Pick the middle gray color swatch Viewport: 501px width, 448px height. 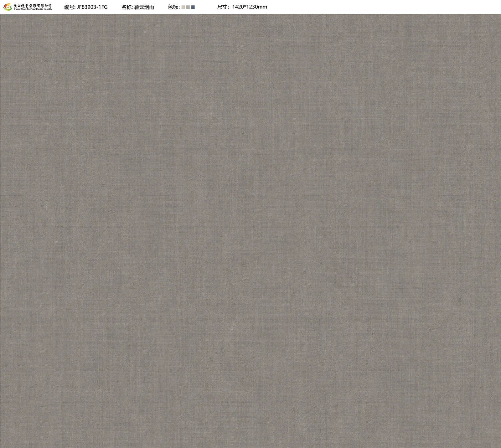(x=188, y=7)
